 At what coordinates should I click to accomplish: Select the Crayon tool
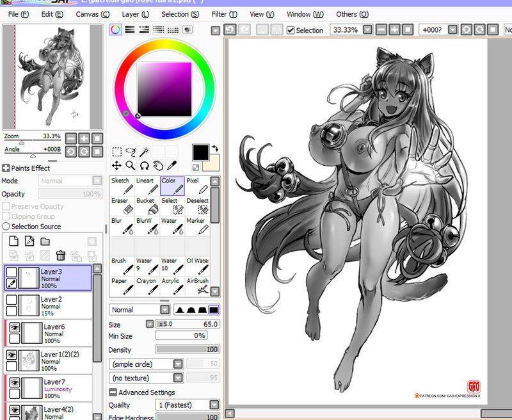147,286
